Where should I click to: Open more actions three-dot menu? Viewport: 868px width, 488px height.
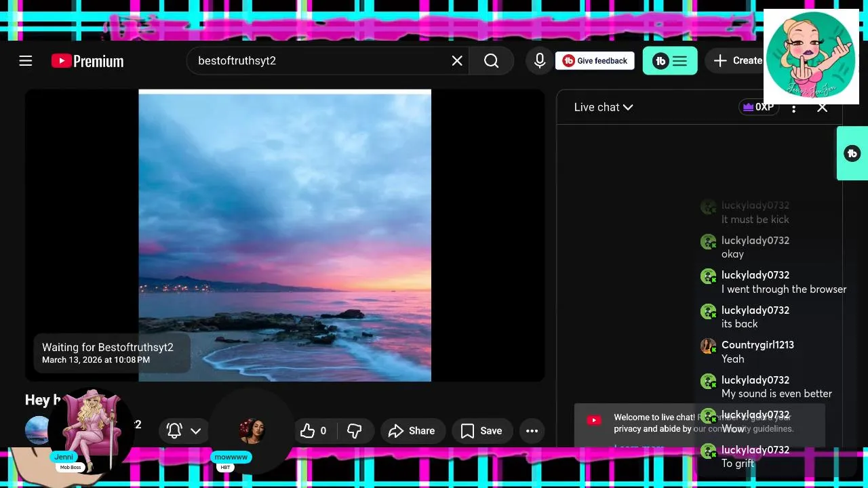[532, 430]
